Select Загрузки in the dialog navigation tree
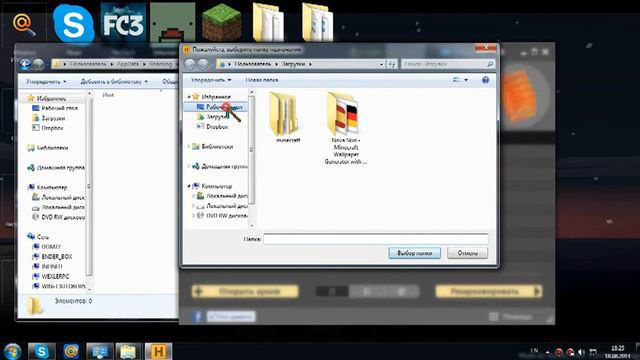This screenshot has height=360, width=640. pyautogui.click(x=215, y=117)
